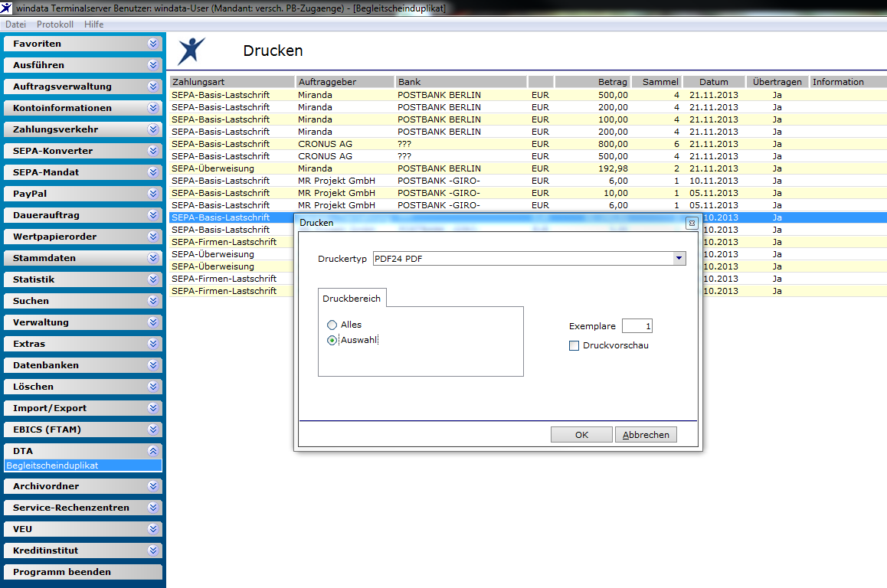Viewport: 887px width, 588px height.
Task: Expand the EBICS (FTAM) sidebar section
Action: point(83,430)
